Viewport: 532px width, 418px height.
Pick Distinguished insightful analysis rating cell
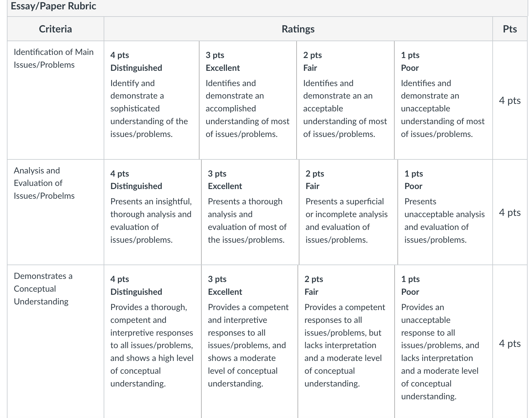pyautogui.click(x=153, y=212)
